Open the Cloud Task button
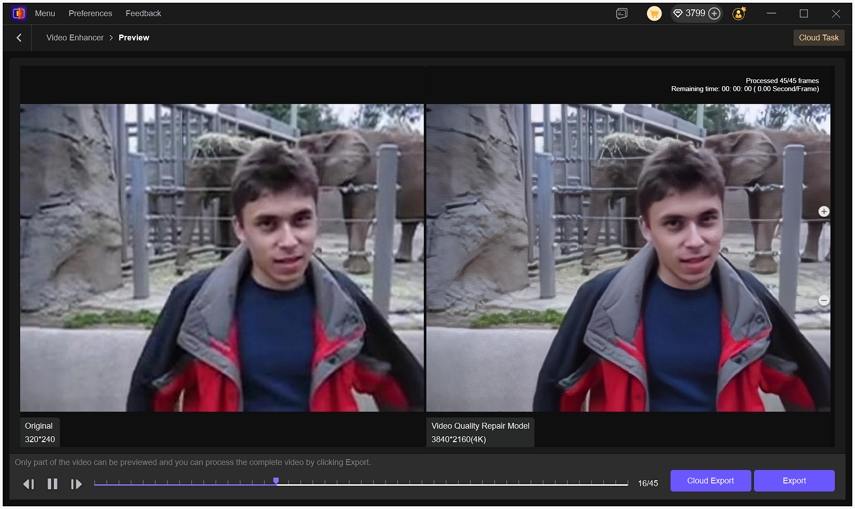The width and height of the screenshot is (855, 509). coord(818,38)
